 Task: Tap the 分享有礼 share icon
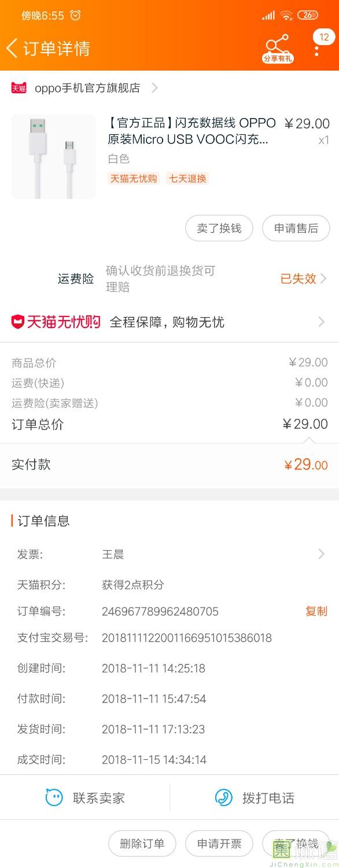pos(278,49)
